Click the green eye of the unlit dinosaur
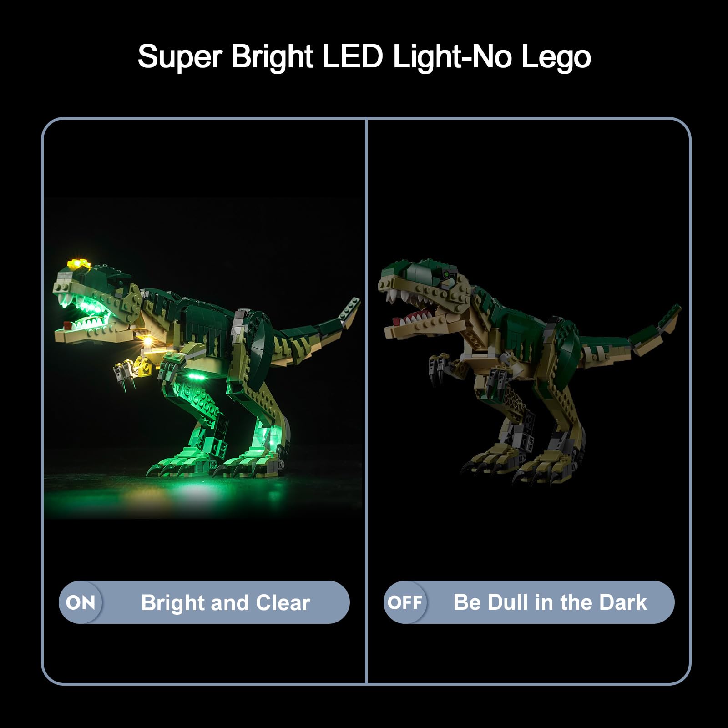 (x=447, y=274)
